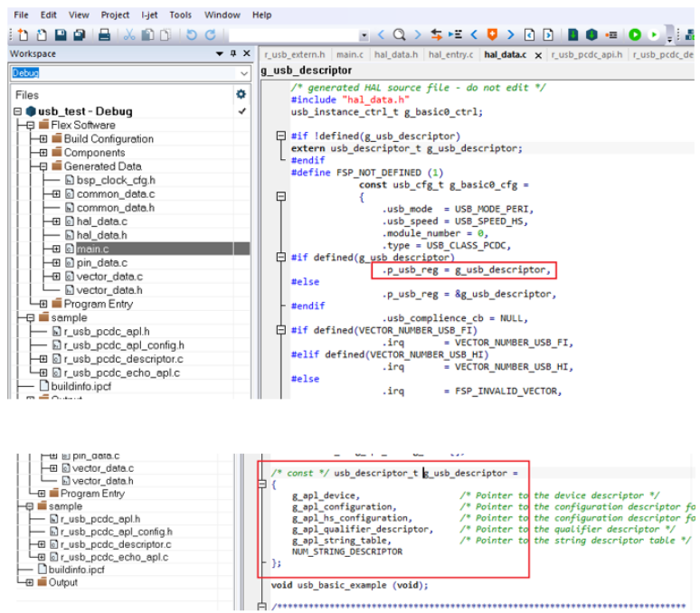Paste from clipboard toolbar icon
Image resolution: width=700 pixels, height=613 pixels.
(x=166, y=34)
